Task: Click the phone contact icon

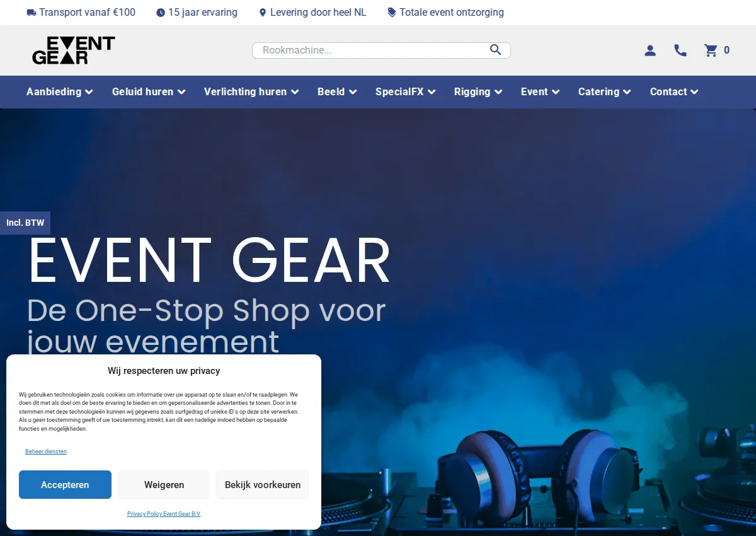Action: click(680, 50)
